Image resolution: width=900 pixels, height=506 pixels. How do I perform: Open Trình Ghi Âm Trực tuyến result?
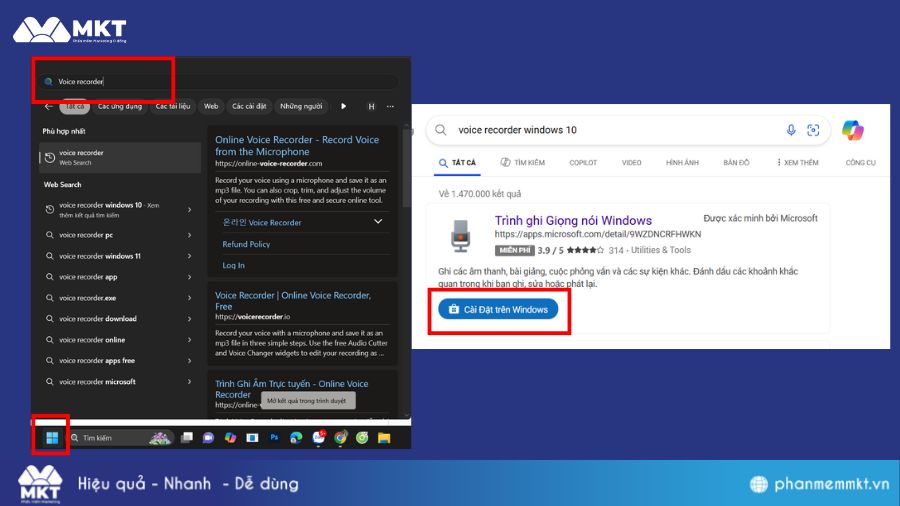pyautogui.click(x=292, y=389)
